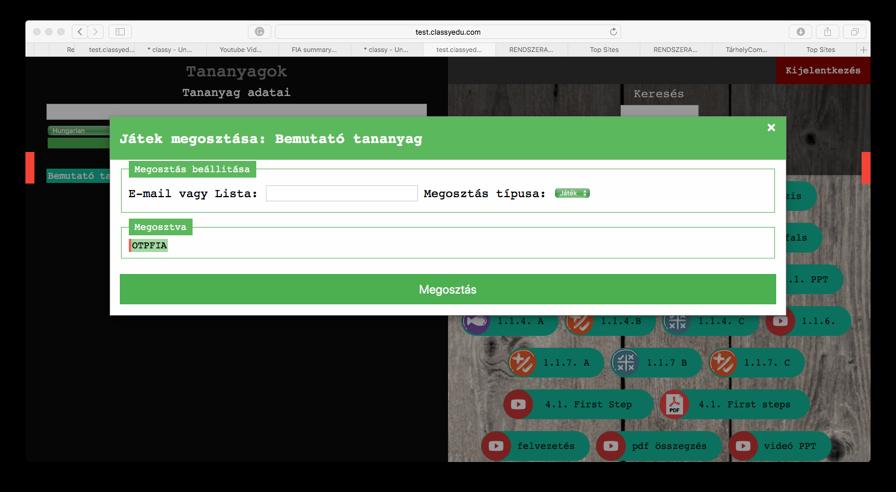This screenshot has width=896, height=492.
Task: Open a new tab with the plus button
Action: 863,50
